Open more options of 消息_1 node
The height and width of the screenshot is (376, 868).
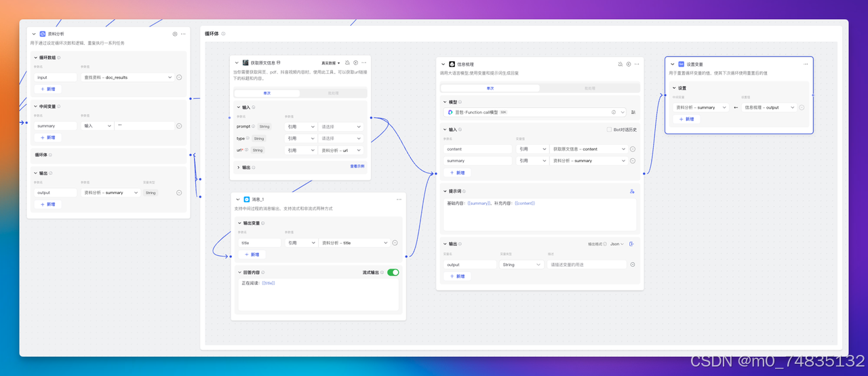(x=399, y=199)
